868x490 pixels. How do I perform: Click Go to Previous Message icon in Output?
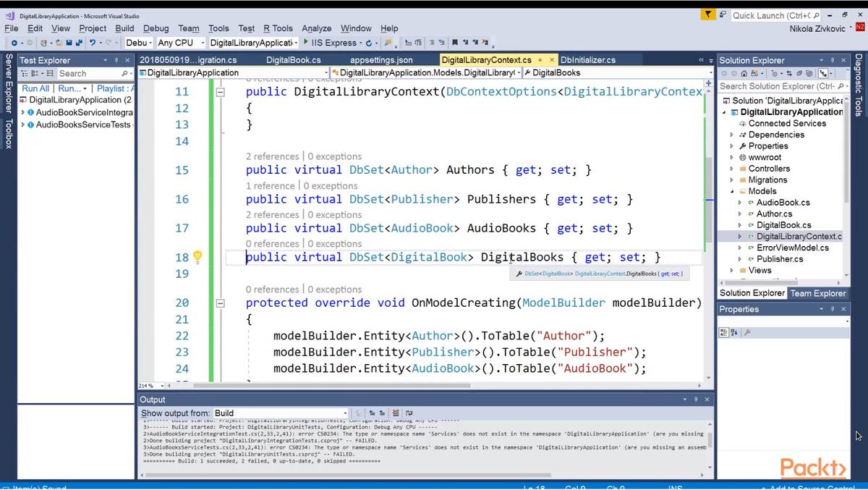tap(372, 413)
